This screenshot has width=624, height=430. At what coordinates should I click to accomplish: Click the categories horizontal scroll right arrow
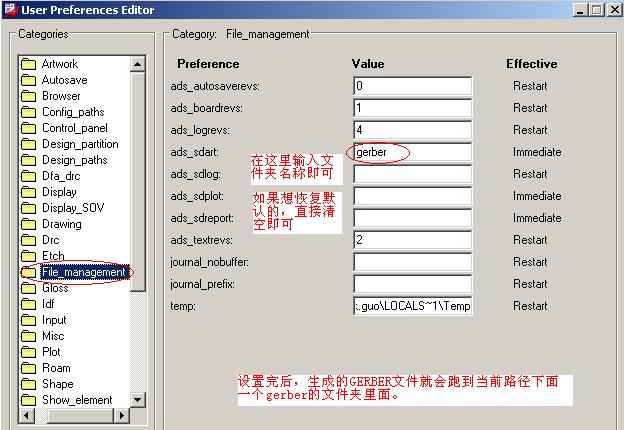click(121, 415)
